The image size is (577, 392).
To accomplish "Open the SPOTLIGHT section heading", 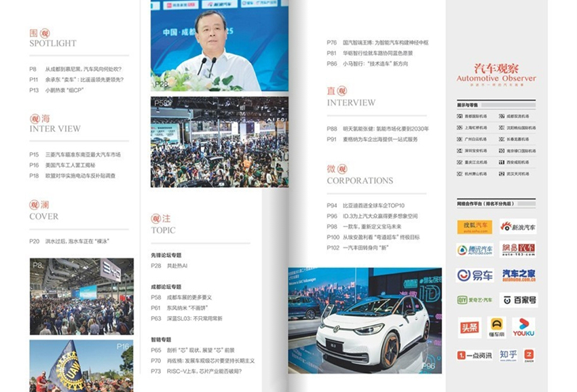I will click(x=53, y=43).
